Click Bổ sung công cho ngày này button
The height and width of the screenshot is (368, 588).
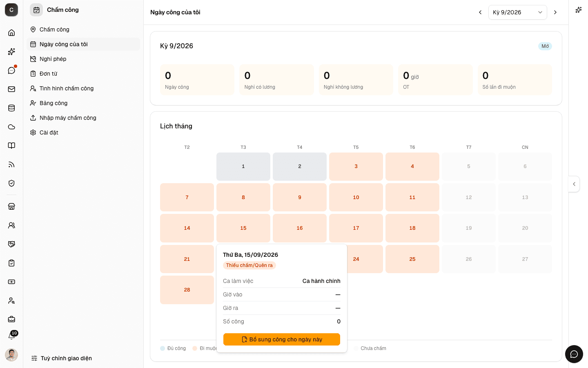pyautogui.click(x=282, y=339)
